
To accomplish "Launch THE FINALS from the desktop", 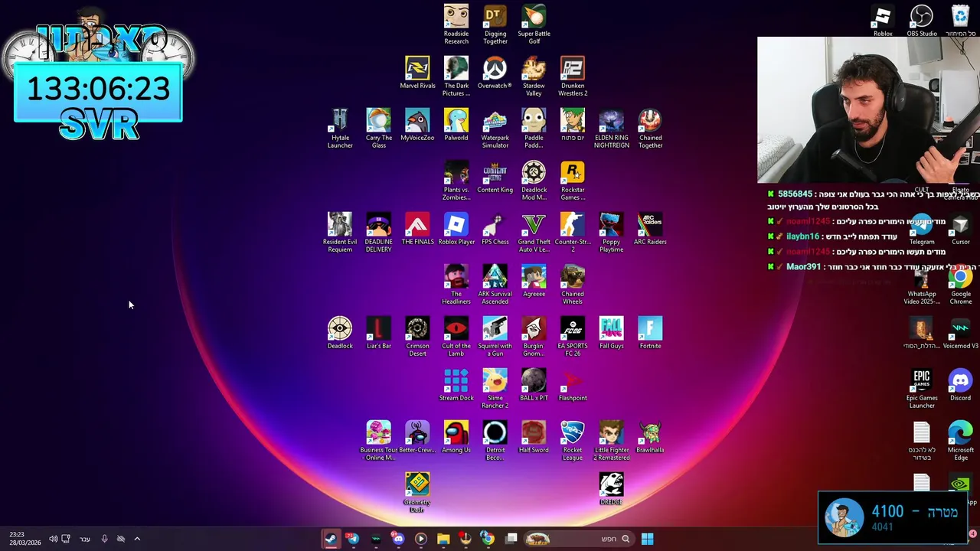I will tap(417, 229).
